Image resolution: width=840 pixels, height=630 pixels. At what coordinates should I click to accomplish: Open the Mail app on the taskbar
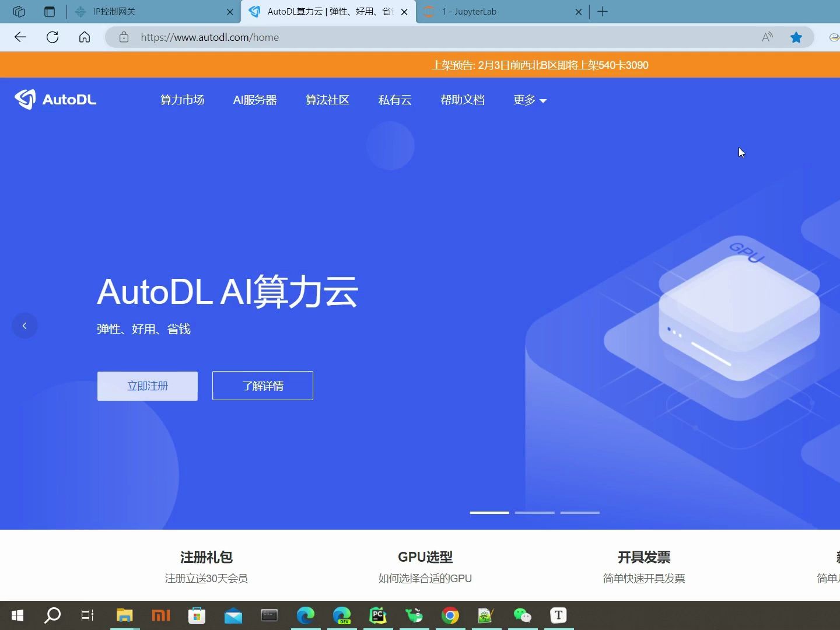pyautogui.click(x=233, y=615)
